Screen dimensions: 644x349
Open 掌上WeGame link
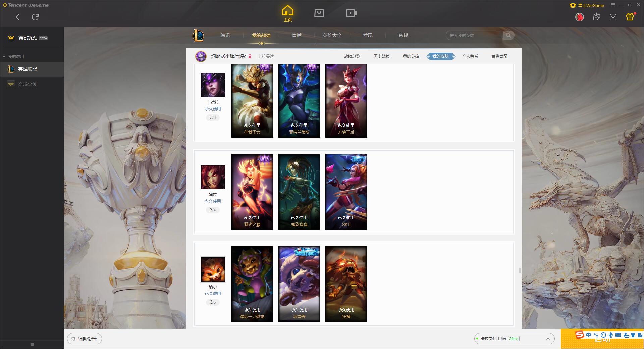(587, 5)
